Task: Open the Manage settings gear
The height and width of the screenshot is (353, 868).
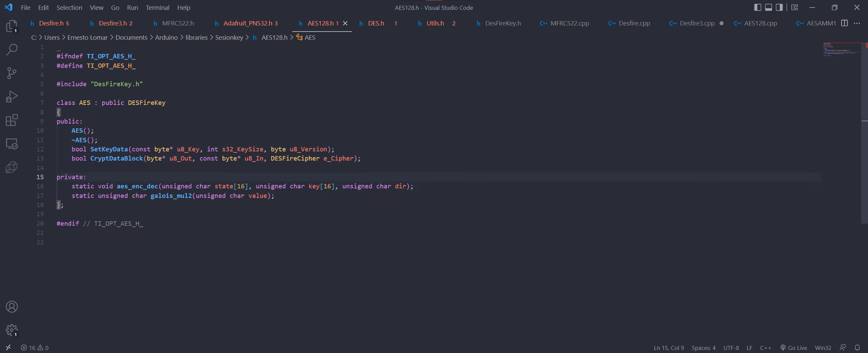Action: click(12, 330)
